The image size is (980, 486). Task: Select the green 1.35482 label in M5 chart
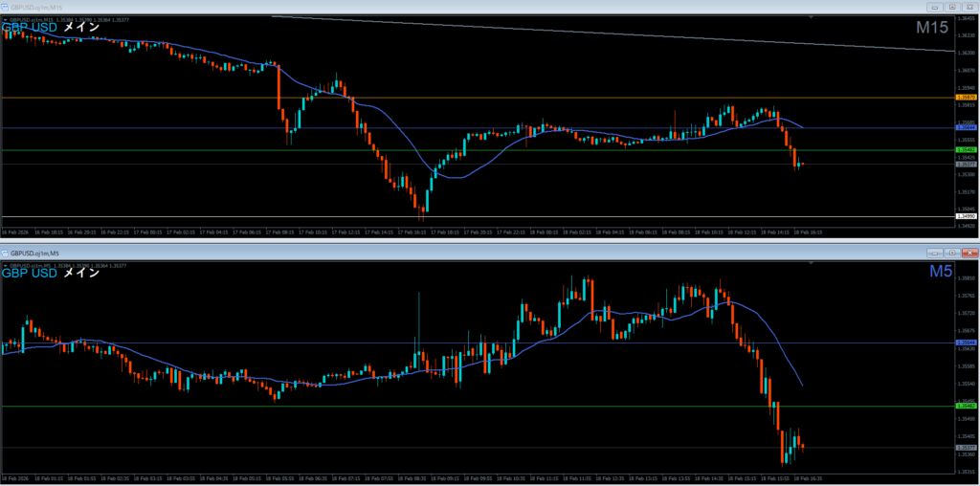[966, 407]
